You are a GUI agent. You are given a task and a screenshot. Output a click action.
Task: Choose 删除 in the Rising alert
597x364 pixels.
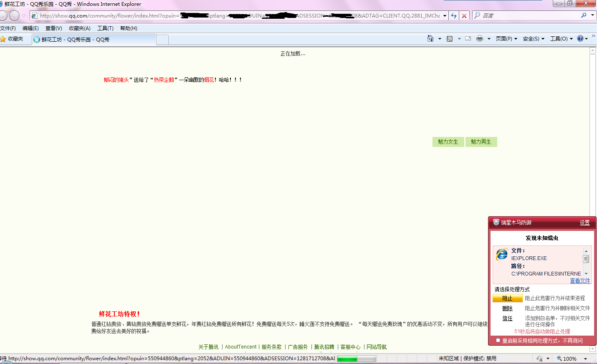click(x=507, y=308)
